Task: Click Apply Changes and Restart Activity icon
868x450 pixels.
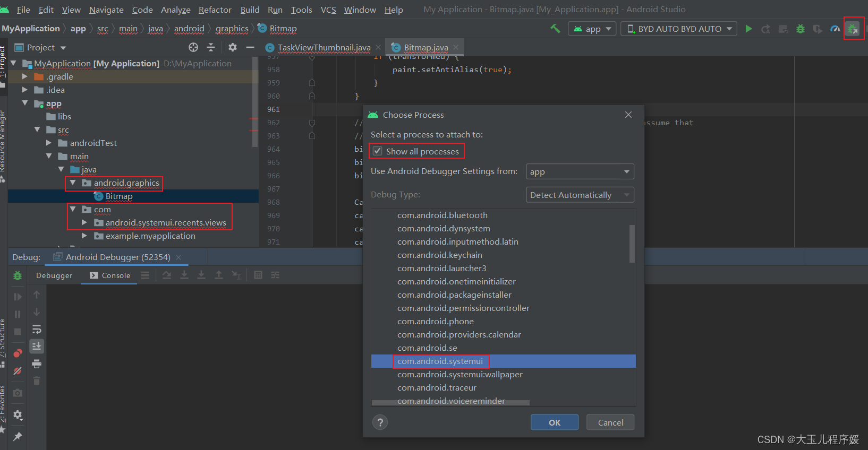Action: pos(765,29)
